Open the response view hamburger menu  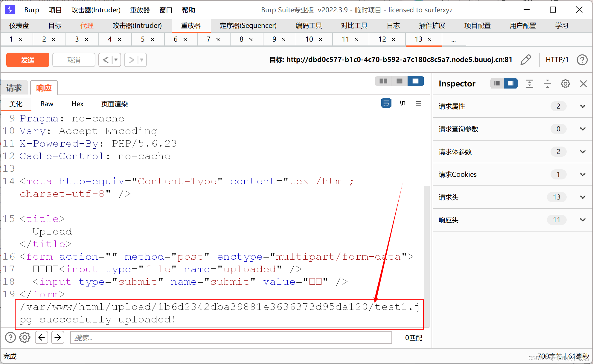(x=418, y=103)
